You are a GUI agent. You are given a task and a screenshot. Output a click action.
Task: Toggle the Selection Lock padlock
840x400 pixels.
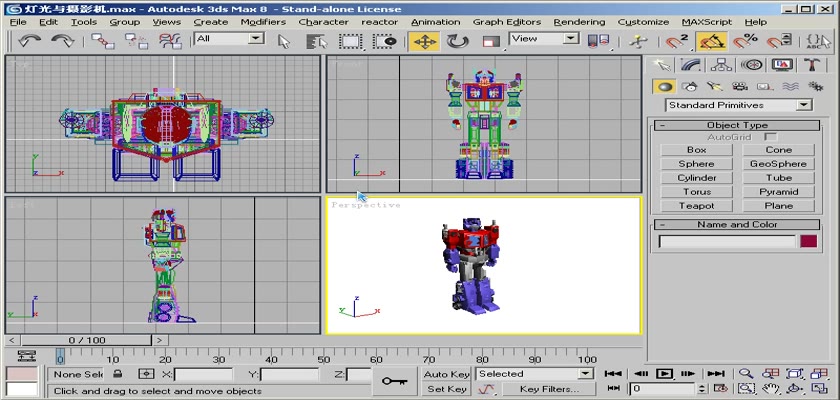(117, 374)
